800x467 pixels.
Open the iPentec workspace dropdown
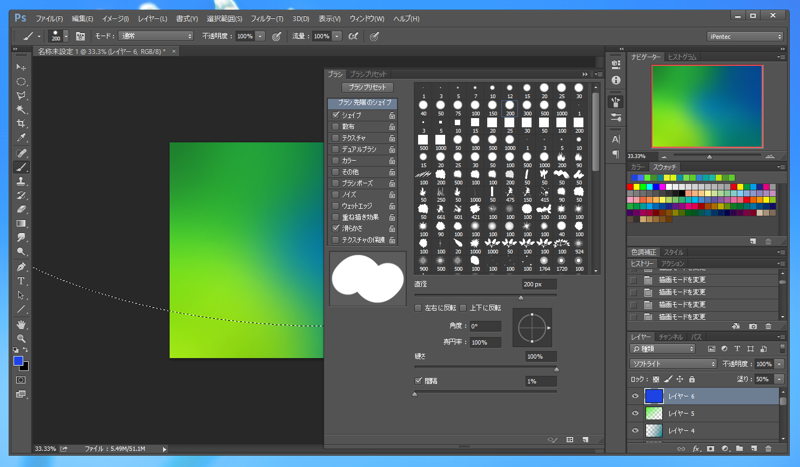point(744,36)
